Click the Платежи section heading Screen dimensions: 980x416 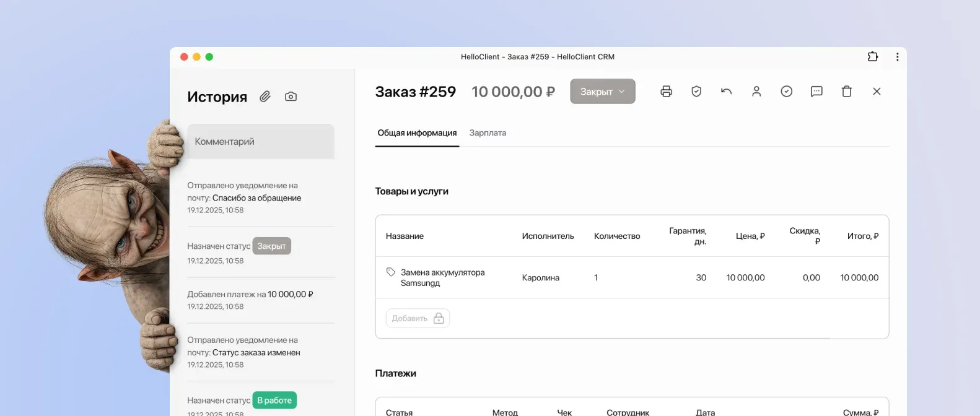point(396,373)
